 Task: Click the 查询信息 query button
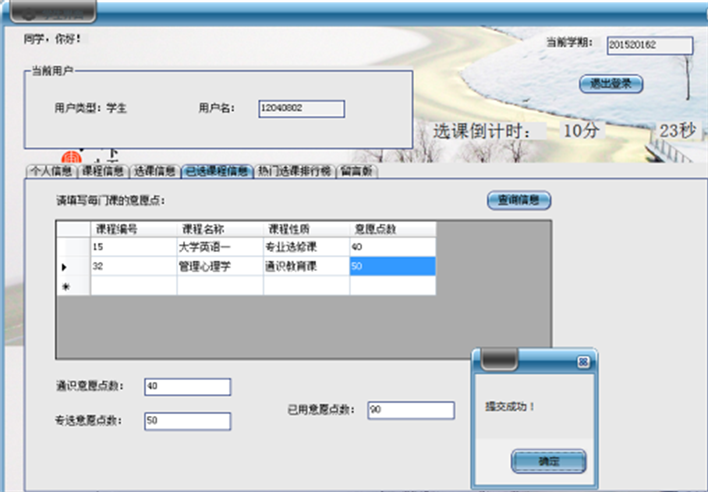point(518,200)
